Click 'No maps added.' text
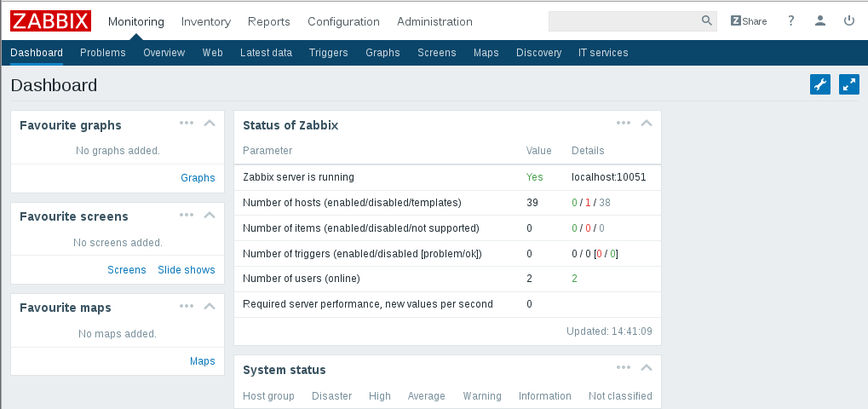This screenshot has height=409, width=868. pos(118,334)
